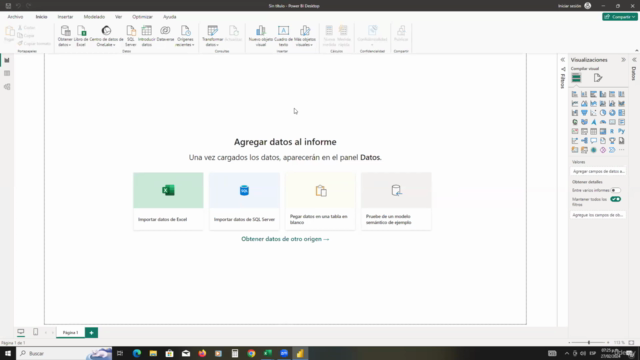Select the Optimizar ribbon tab
Image resolution: width=640 pixels, height=360 pixels.
(142, 17)
